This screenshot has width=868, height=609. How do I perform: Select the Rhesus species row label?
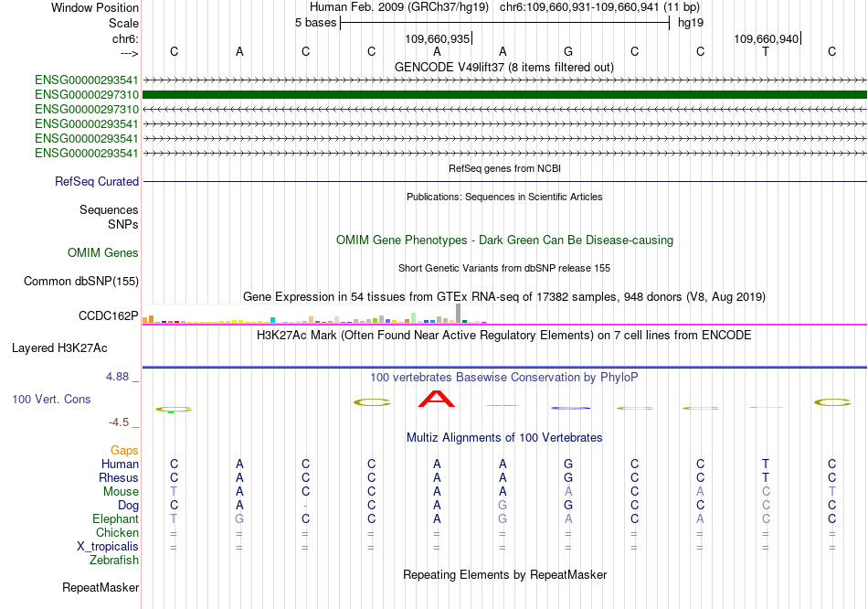click(119, 477)
